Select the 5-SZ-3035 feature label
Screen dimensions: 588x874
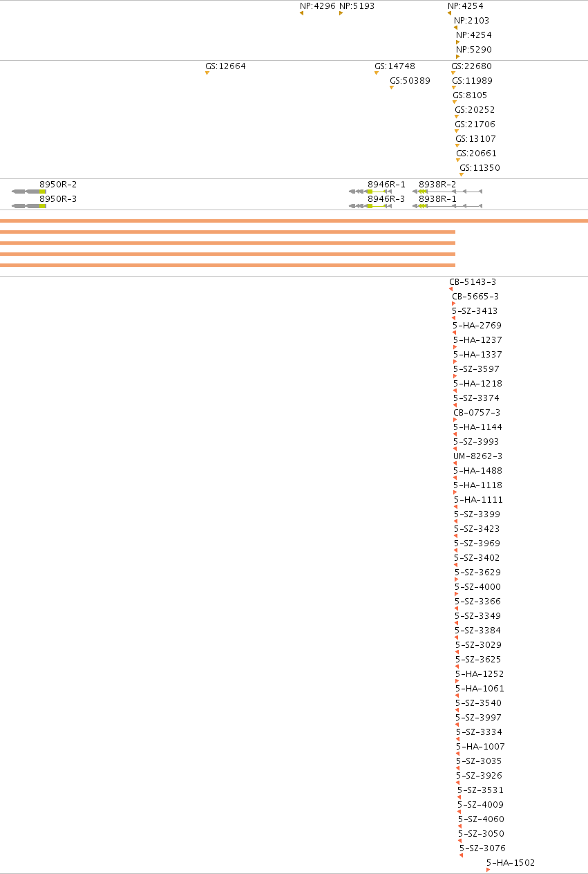479,761
